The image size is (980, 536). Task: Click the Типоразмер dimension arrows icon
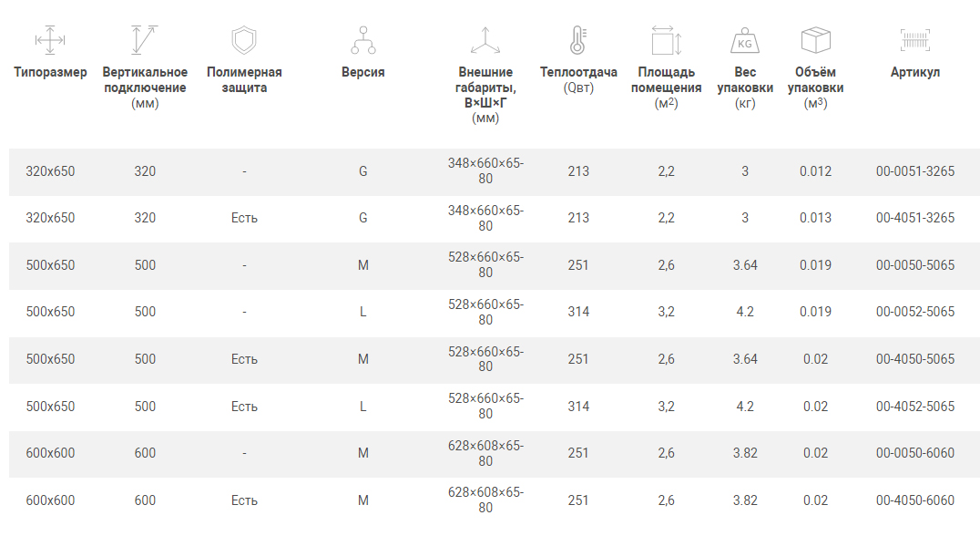pos(50,40)
